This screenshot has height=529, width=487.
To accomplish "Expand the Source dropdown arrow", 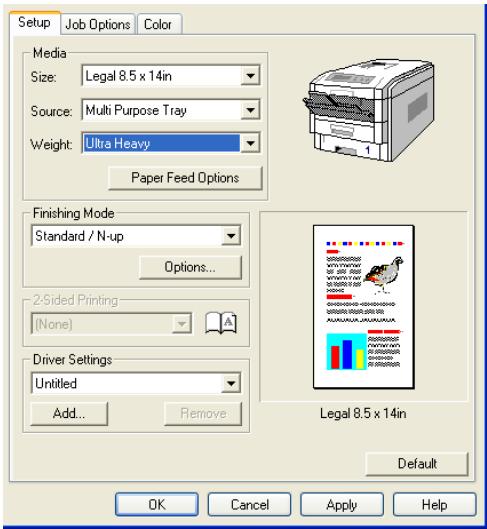I will (250, 110).
